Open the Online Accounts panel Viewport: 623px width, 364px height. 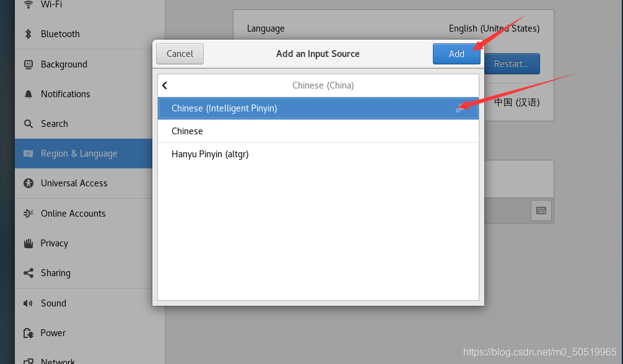point(90,214)
